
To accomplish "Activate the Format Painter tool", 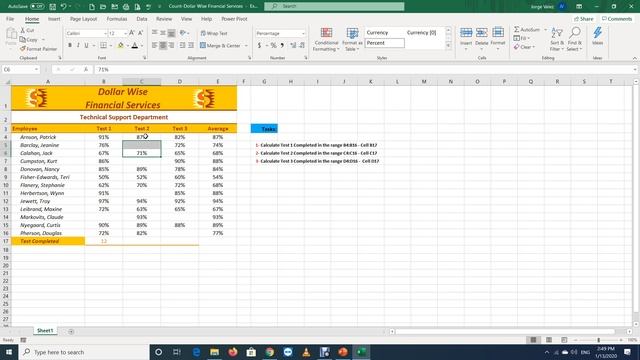I will [x=38, y=49].
